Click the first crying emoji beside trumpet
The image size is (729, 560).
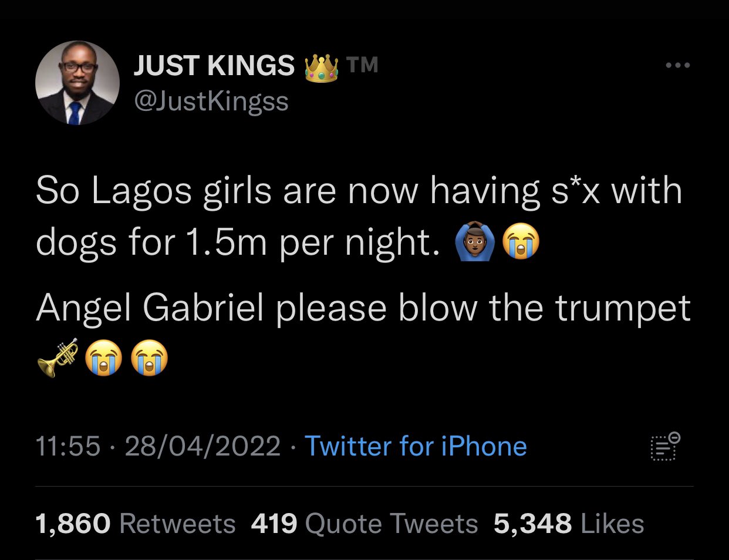coord(104,359)
